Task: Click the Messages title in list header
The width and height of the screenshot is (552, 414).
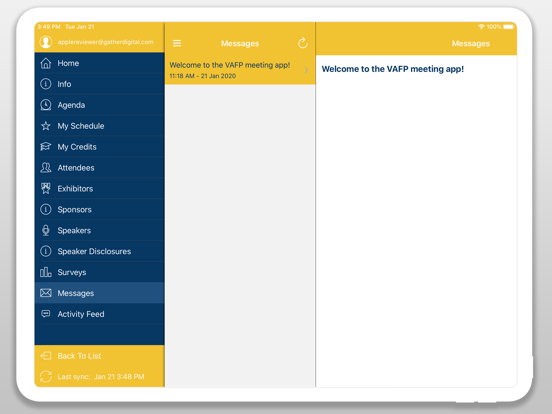Action: point(240,43)
